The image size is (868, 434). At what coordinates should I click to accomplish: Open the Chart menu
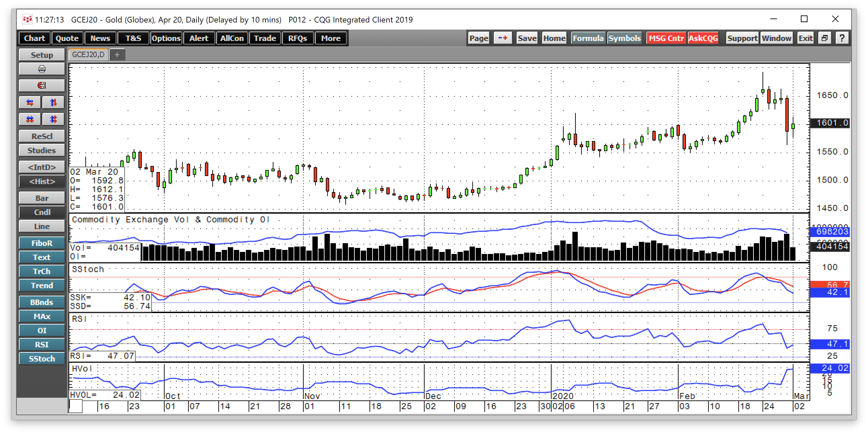pos(34,38)
